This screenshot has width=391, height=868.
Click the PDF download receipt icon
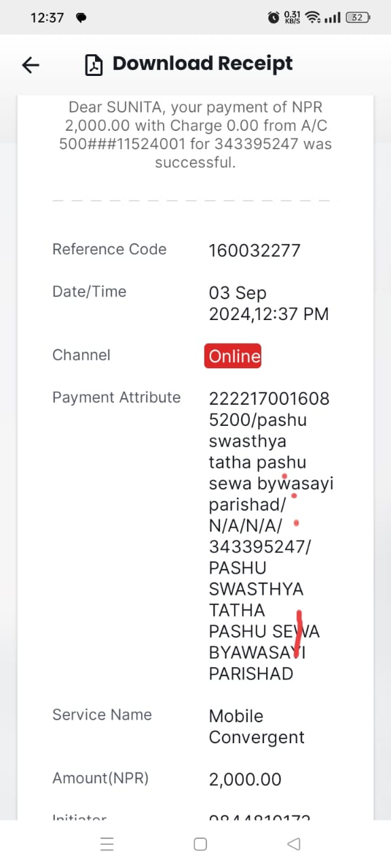point(93,64)
